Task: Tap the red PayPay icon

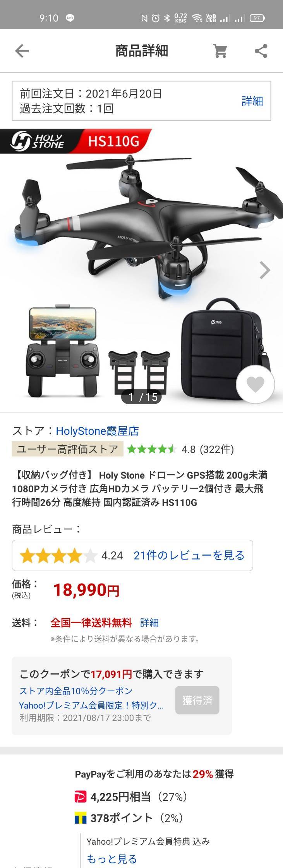Action: pyautogui.click(x=81, y=797)
